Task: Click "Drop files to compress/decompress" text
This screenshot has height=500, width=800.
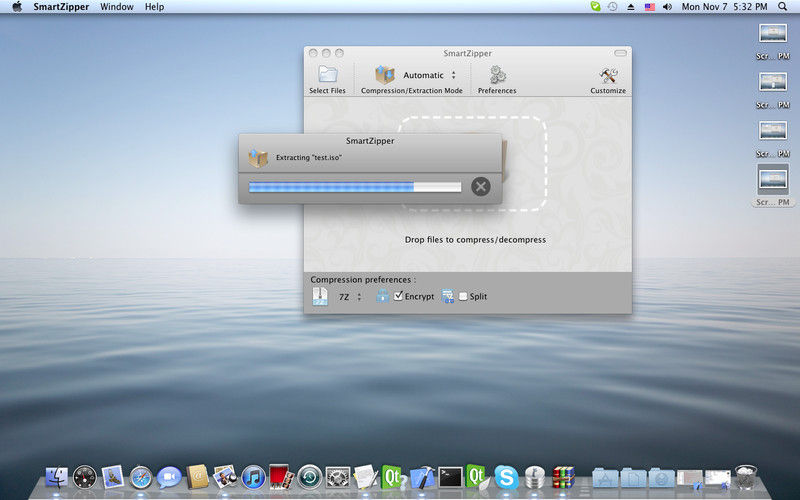Action: (475, 239)
